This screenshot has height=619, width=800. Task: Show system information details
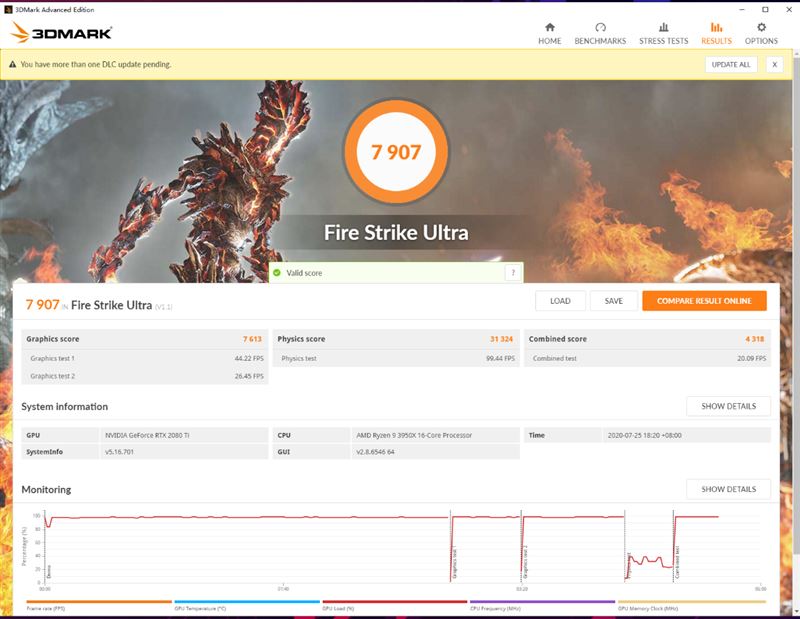click(728, 406)
